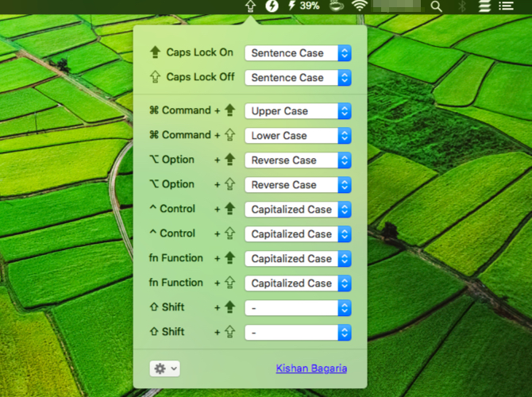Open Shift + caps on empty dropdown
The height and width of the screenshot is (397, 532).
coord(298,308)
